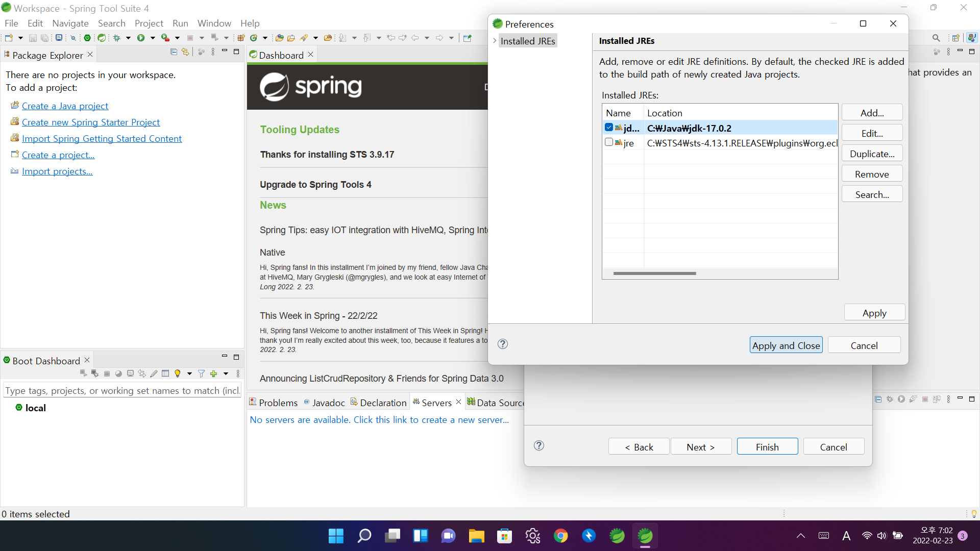Click the lightbulb icon in Boot Dashboard
Screen dimensions: 980x551
point(177,374)
